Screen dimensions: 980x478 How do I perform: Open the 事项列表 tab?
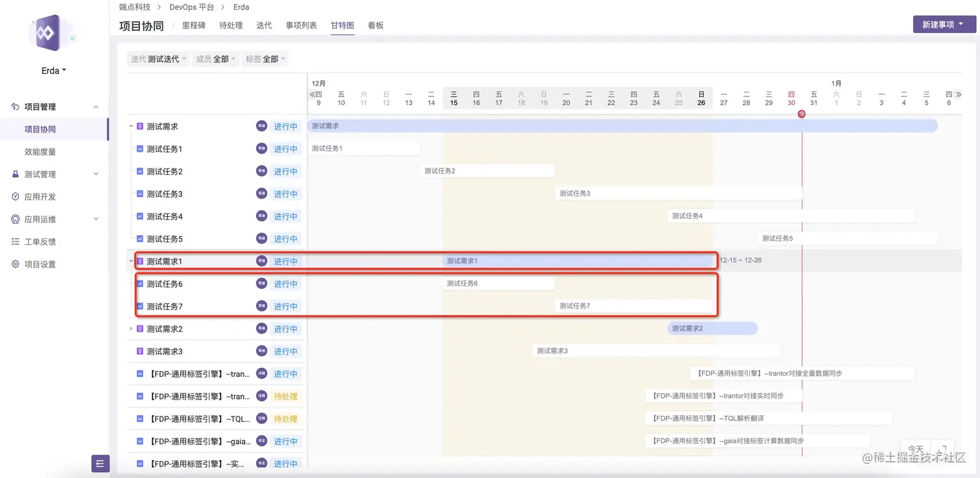(301, 25)
